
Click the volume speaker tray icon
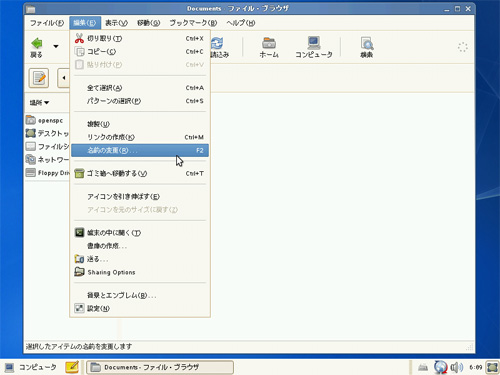[456, 367]
